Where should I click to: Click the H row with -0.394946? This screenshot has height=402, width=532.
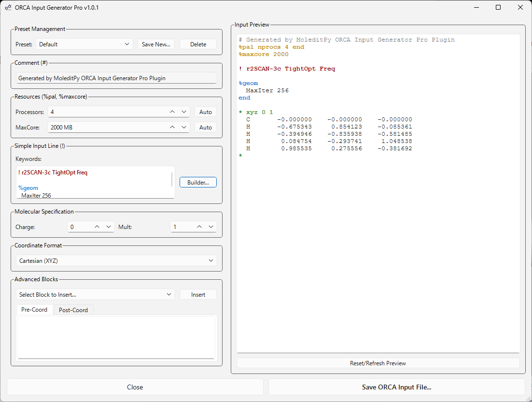pyautogui.click(x=329, y=134)
